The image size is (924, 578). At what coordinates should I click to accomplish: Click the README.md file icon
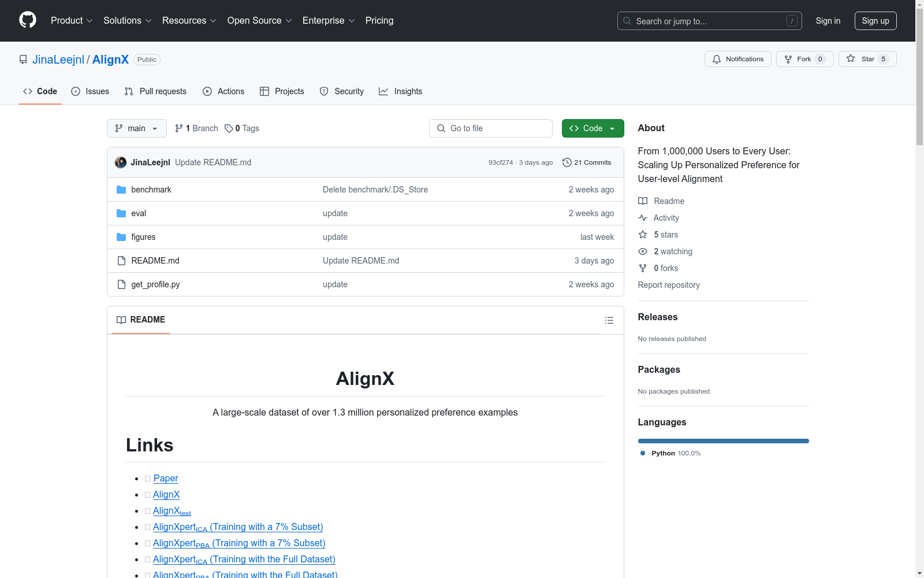(x=121, y=261)
